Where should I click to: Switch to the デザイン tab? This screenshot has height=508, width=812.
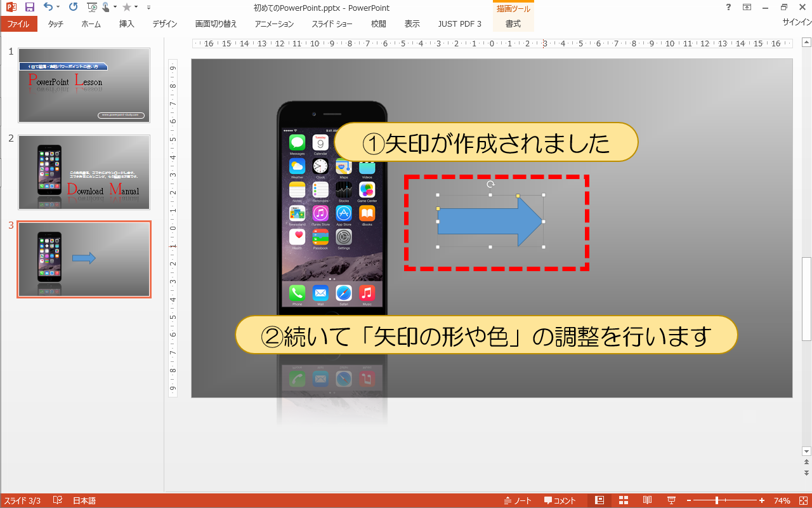point(165,24)
